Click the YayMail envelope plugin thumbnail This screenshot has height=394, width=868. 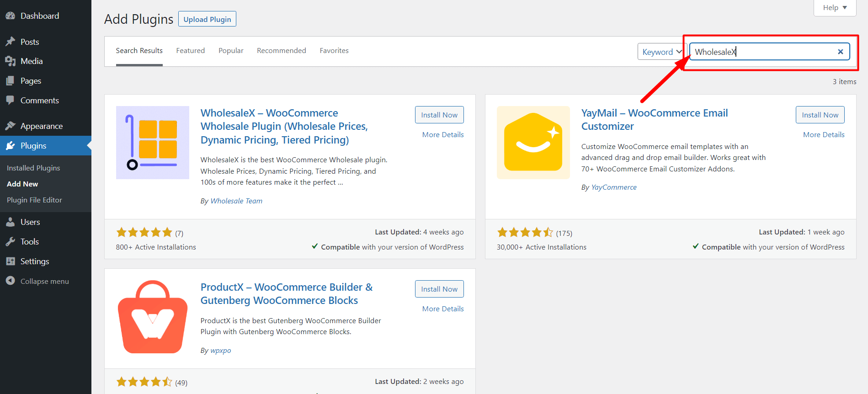533,143
